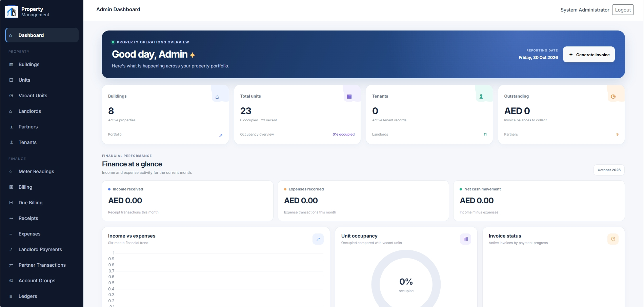The image size is (644, 307).
Task: Click the trend arrow icon on Income vs expenses
Action: click(x=318, y=239)
